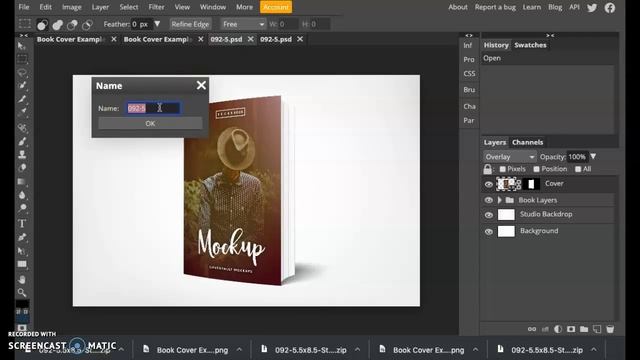The height and width of the screenshot is (360, 640).
Task: Open the Twitter icon link
Action: point(592,7)
